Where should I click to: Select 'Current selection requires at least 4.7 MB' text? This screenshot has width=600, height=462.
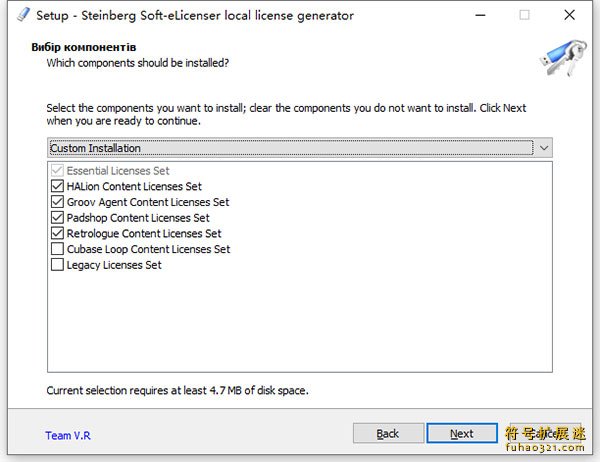144,390
